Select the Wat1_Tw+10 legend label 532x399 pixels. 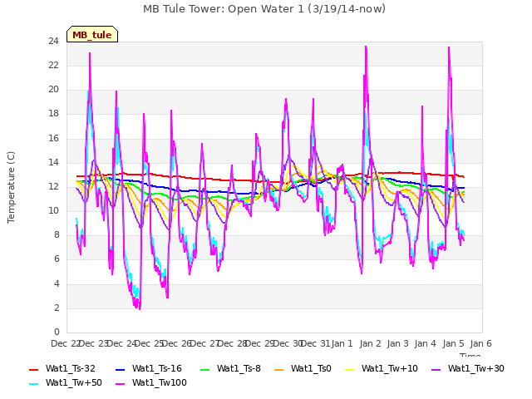pyautogui.click(x=390, y=369)
